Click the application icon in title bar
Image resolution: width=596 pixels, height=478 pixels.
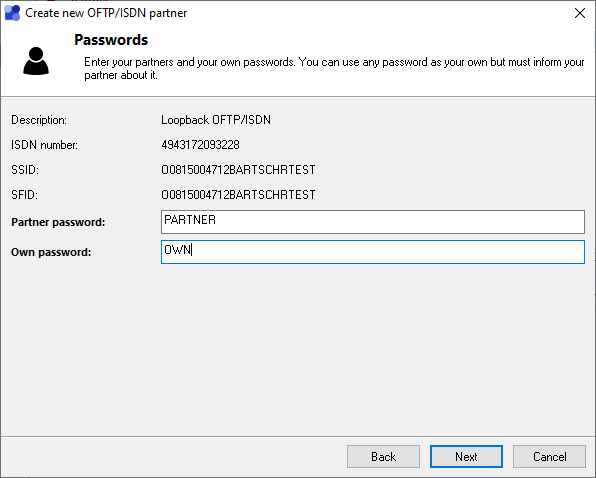point(12,13)
